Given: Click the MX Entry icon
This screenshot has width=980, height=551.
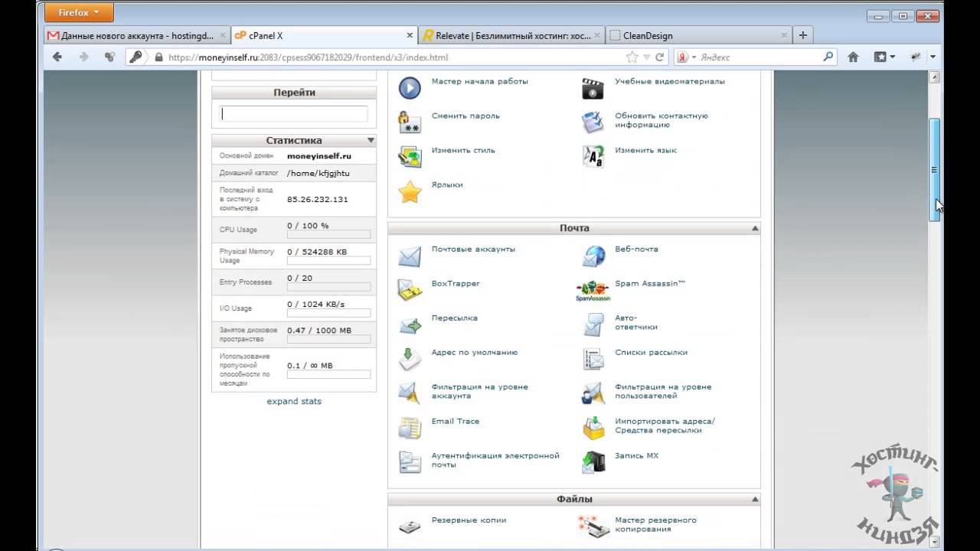Looking at the screenshot, I should [x=593, y=462].
